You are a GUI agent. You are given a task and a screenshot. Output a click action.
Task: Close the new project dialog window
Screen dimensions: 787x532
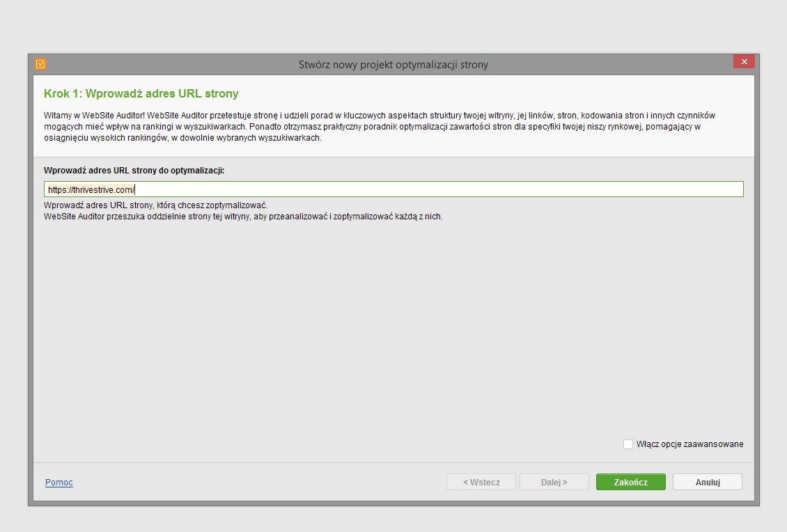(x=744, y=62)
